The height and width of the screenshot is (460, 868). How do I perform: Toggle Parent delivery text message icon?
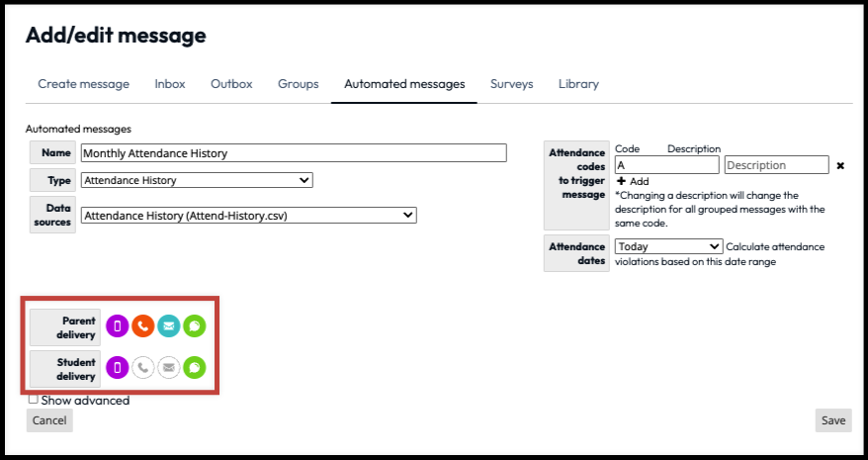click(x=195, y=326)
